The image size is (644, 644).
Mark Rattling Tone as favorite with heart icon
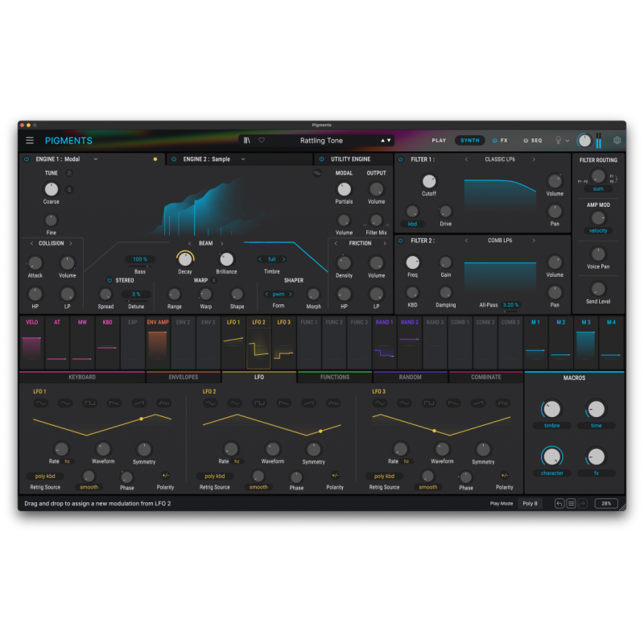pos(261,141)
